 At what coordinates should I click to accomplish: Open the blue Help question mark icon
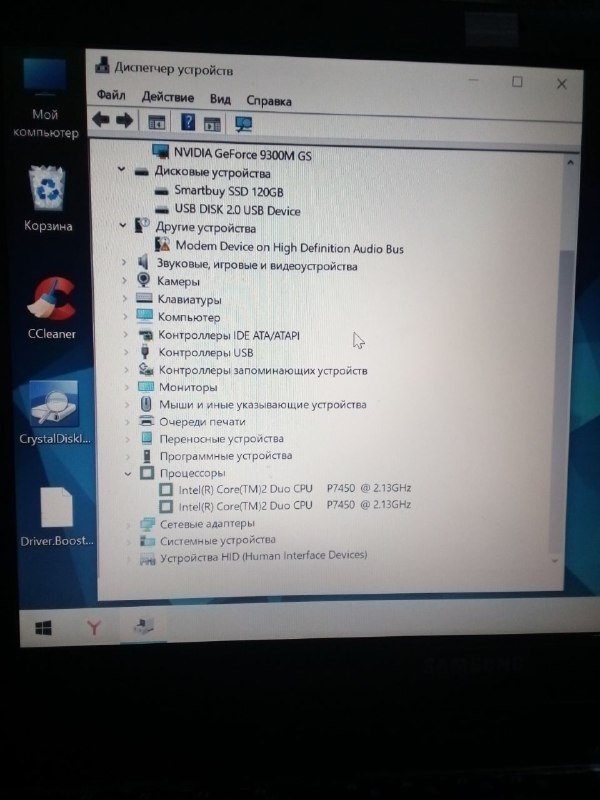(188, 122)
